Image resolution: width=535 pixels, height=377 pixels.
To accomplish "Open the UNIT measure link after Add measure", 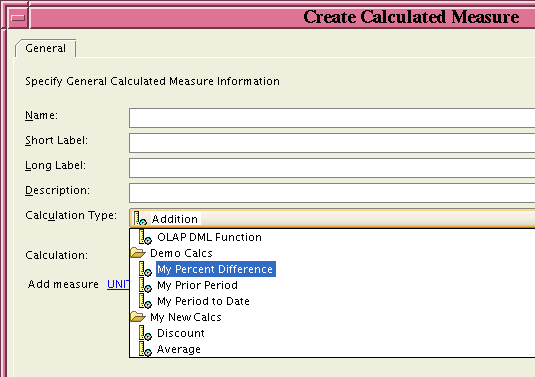I will 118,284.
